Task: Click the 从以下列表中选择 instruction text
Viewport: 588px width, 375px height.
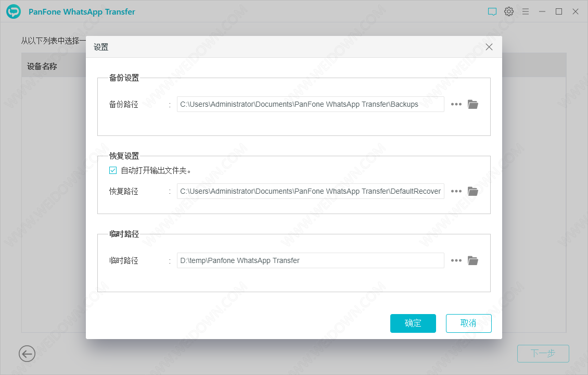Action: click(53, 41)
